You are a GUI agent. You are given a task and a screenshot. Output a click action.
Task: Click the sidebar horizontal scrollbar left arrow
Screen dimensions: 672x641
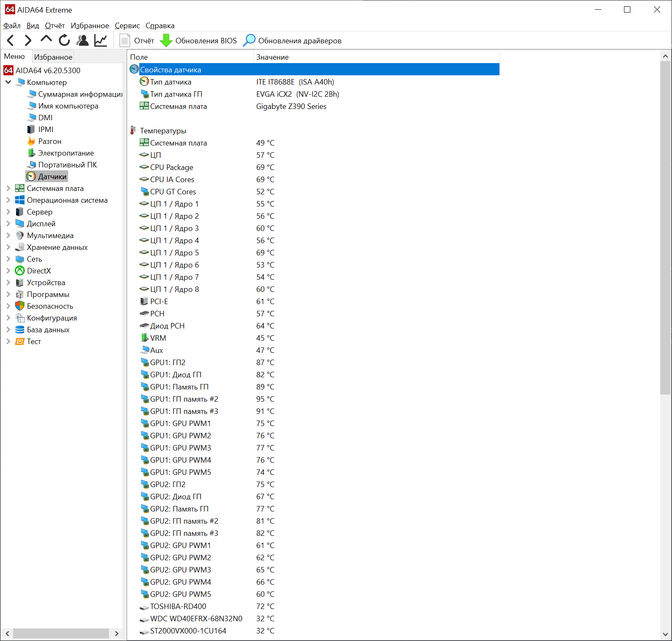coord(7,633)
